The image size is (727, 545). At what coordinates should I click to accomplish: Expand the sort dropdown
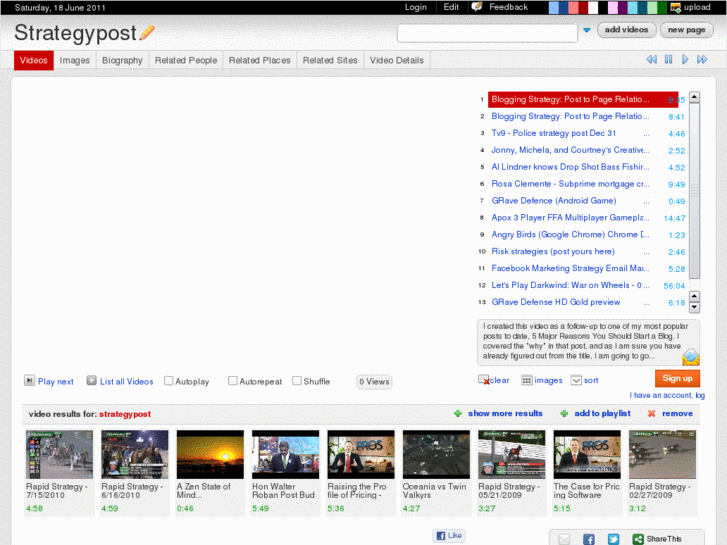576,380
